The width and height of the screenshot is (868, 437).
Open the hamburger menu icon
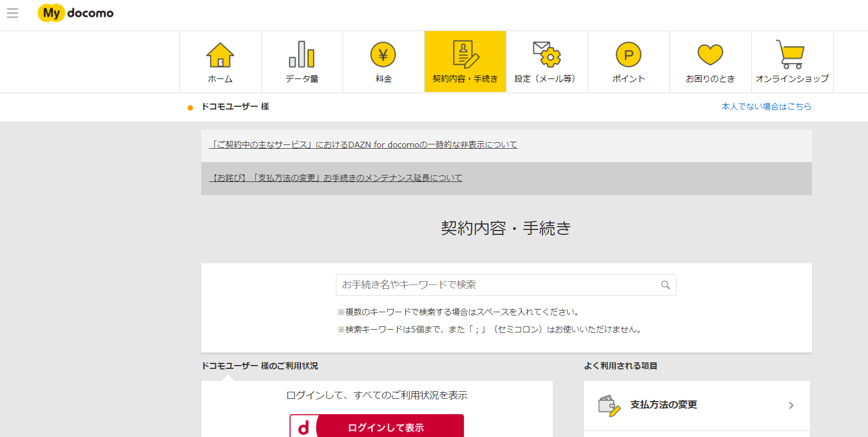click(13, 13)
